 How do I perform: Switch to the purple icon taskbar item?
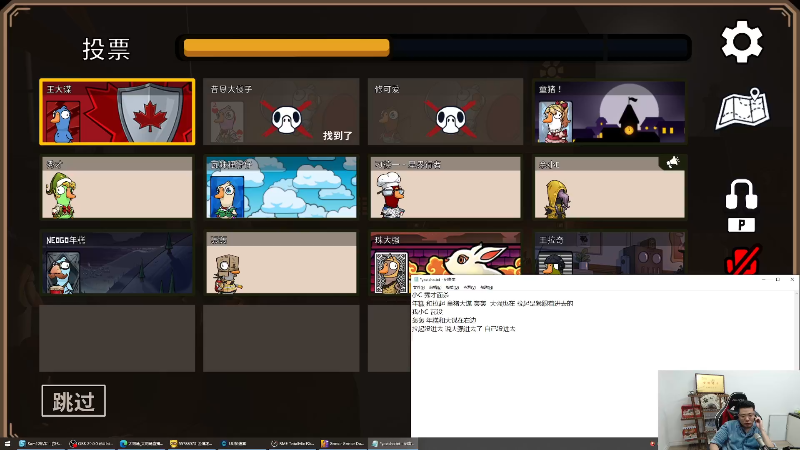[x=343, y=443]
